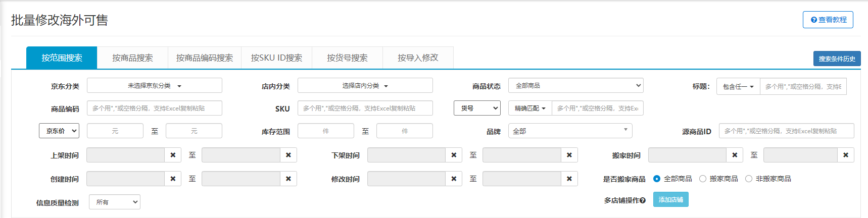868x218 pixels.
Task: Clear the 下架时间 start date with X icon
Action: click(x=454, y=155)
